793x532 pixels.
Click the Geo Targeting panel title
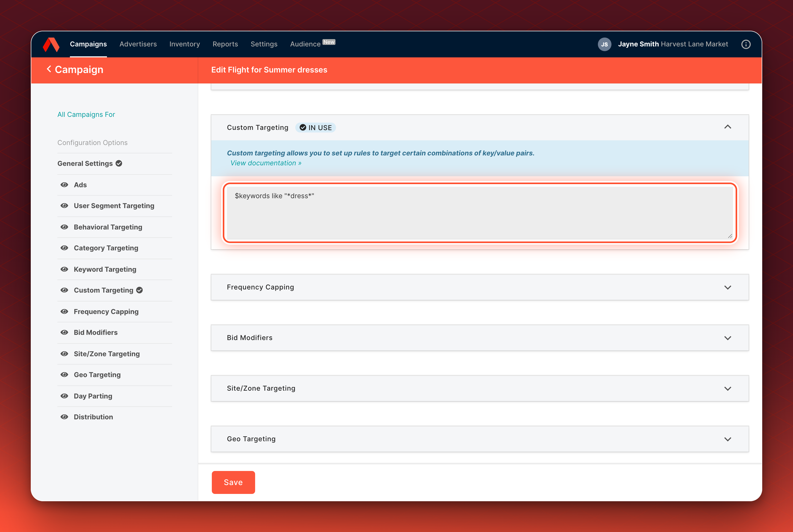251,439
